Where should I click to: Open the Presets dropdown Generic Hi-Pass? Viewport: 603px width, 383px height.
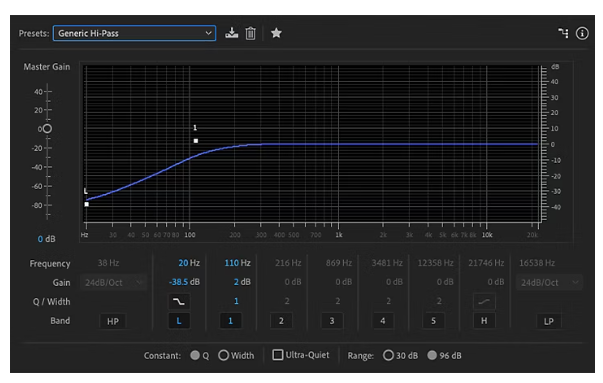point(134,33)
